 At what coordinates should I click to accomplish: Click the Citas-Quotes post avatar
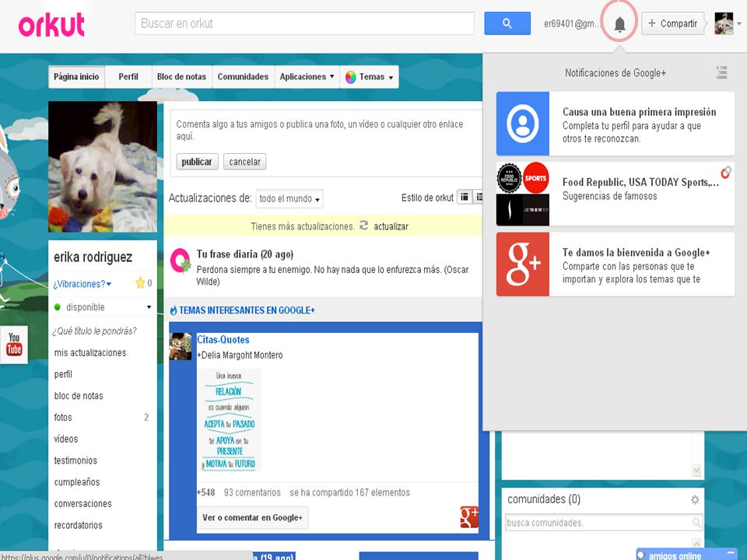[x=181, y=346]
